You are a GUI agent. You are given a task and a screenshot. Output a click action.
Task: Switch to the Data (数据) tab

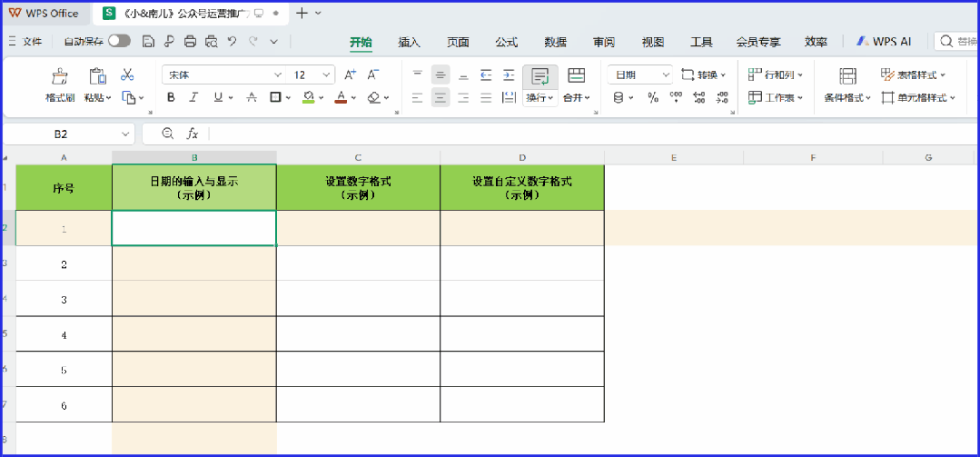pyautogui.click(x=556, y=42)
